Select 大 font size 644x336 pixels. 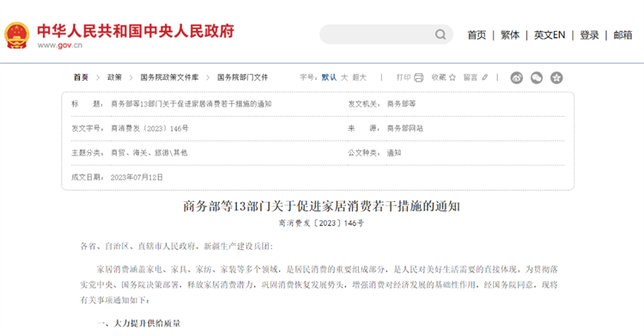coord(344,77)
